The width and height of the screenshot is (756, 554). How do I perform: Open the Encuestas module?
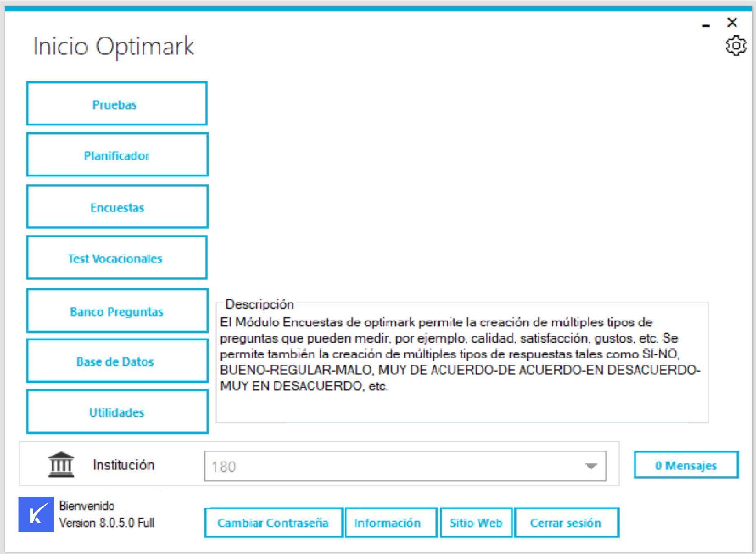[117, 207]
